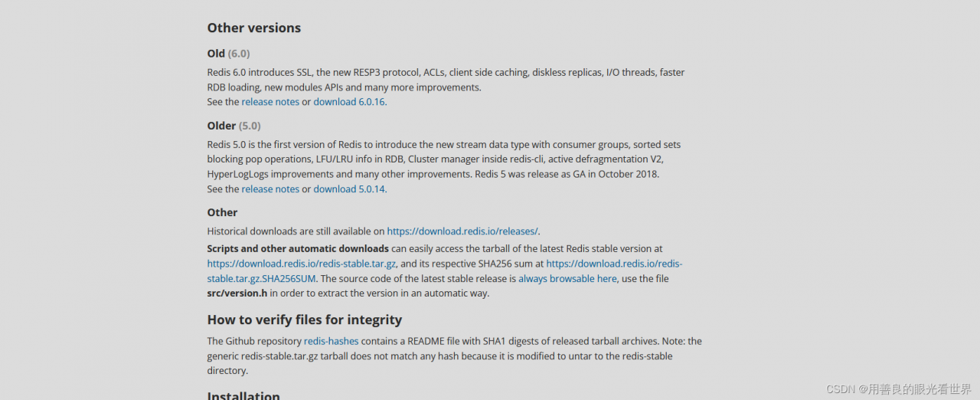Click the 'Installation' heading
The image size is (980, 400).
[x=243, y=395]
